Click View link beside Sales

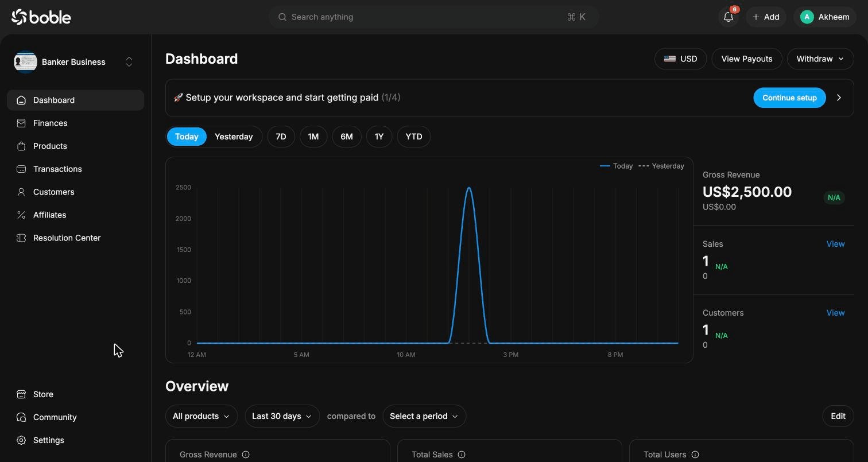click(835, 244)
